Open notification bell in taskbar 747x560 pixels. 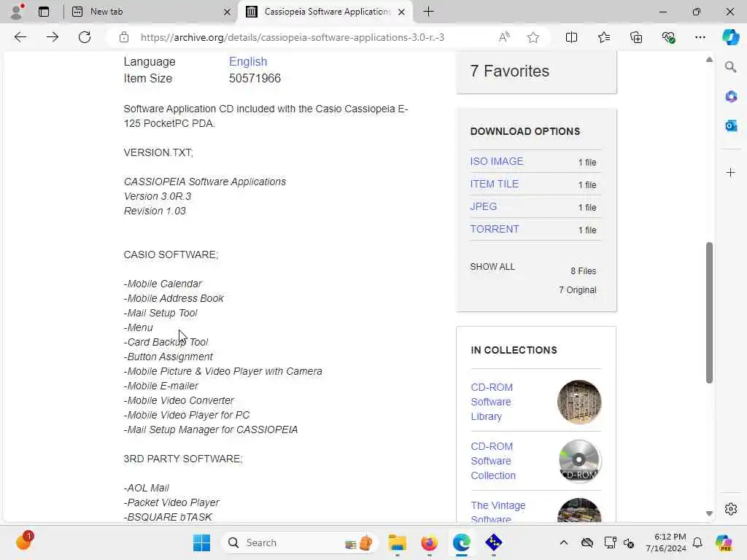[x=697, y=542]
